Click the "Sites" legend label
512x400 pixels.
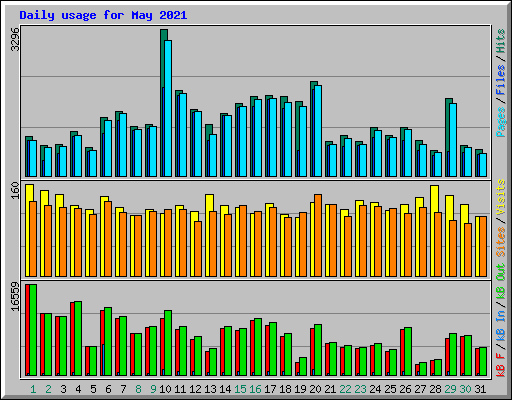[500, 242]
